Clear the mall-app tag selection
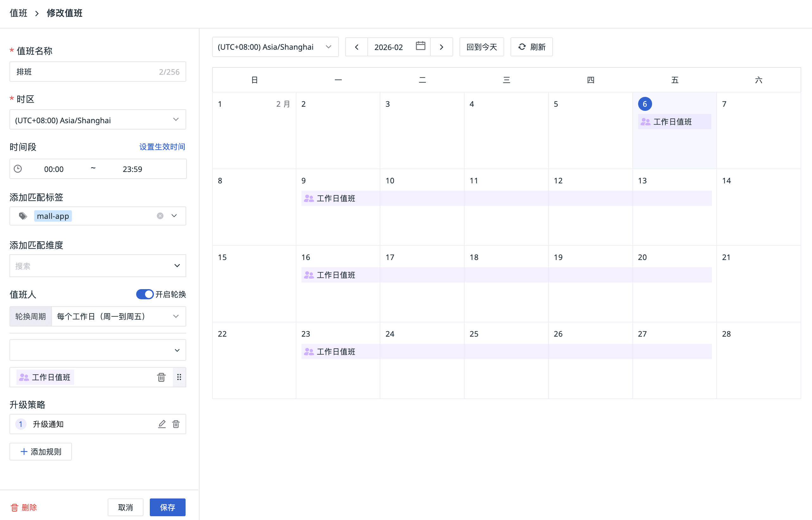The height and width of the screenshot is (520, 812). pos(160,216)
